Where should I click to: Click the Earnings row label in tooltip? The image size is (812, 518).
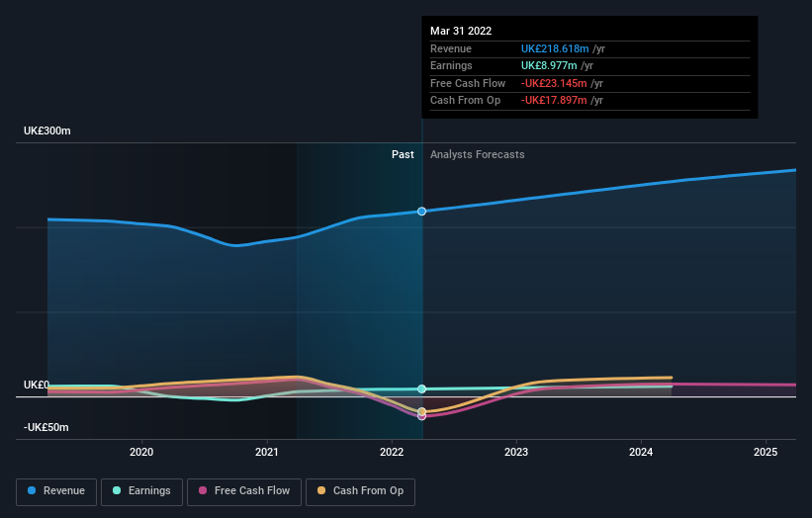pyautogui.click(x=451, y=65)
